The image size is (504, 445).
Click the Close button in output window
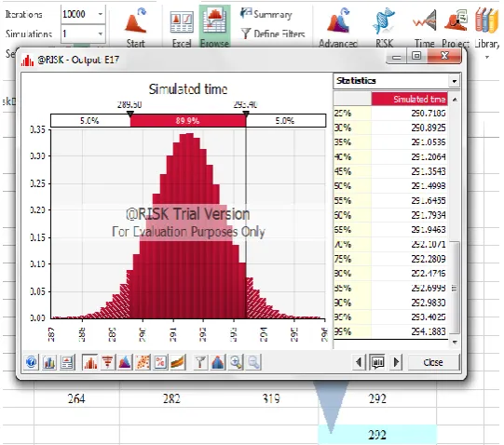(x=433, y=362)
